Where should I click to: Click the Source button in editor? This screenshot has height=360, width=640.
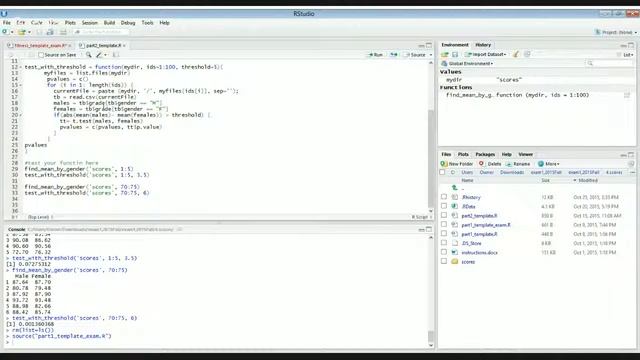416,55
